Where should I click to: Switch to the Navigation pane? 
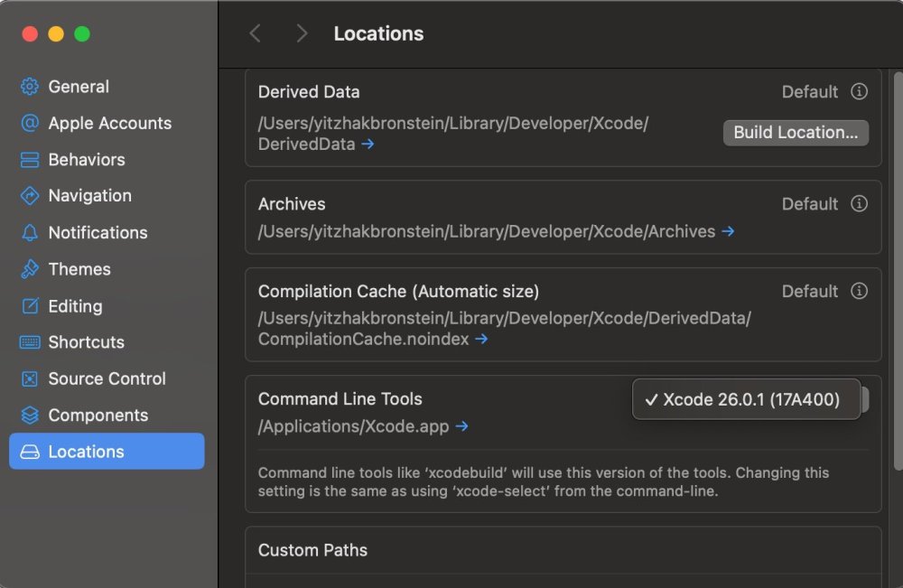(x=107, y=196)
